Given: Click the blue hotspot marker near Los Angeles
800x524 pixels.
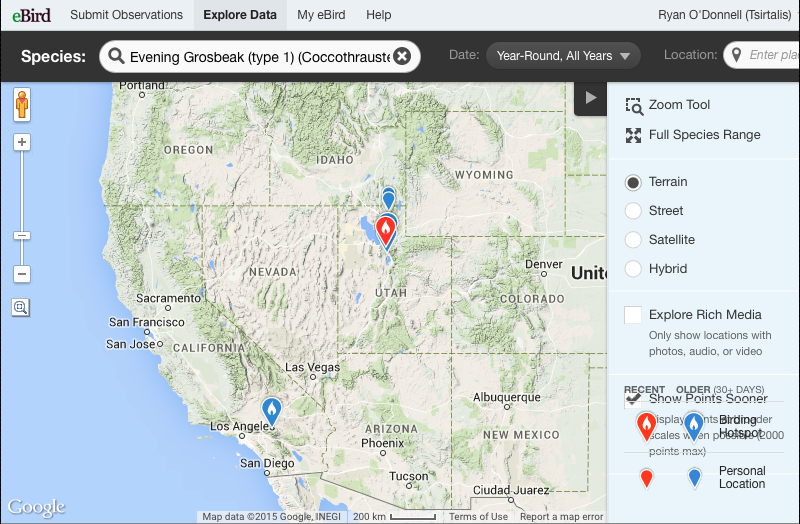Looking at the screenshot, I should (271, 411).
